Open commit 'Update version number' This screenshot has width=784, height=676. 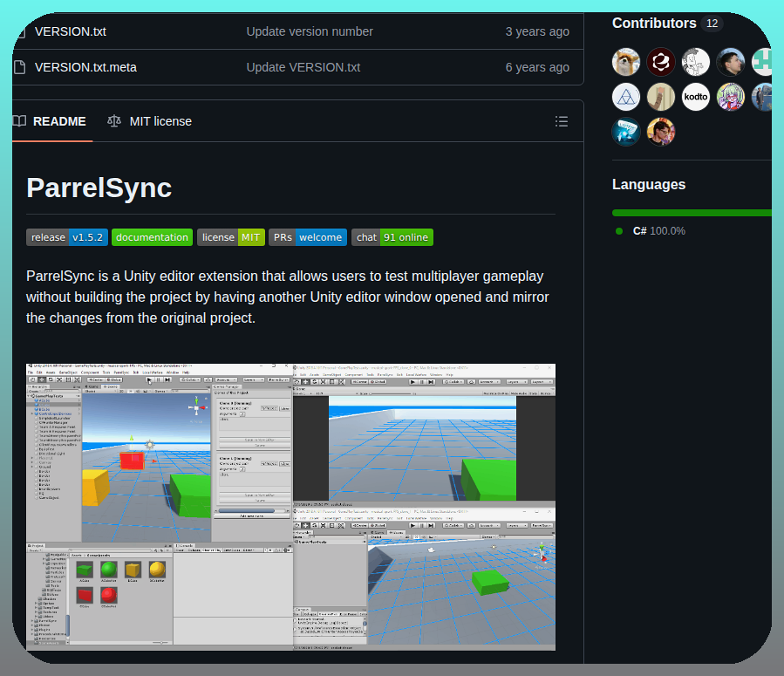tap(310, 31)
